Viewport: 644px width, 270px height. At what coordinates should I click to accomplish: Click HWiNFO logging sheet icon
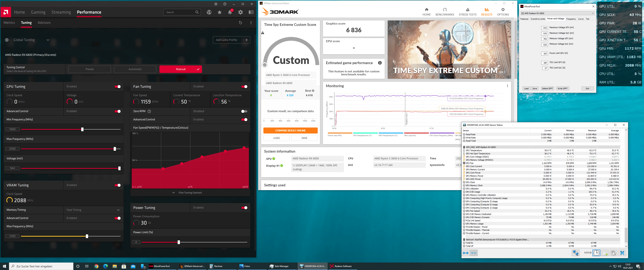click(x=605, y=253)
